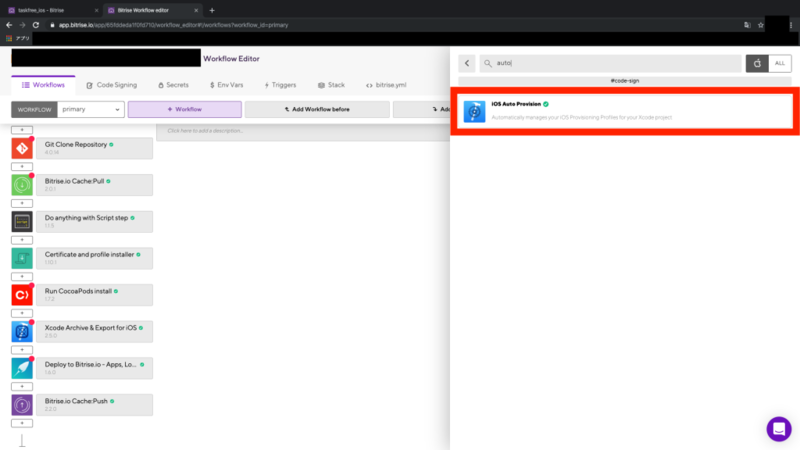Image resolution: width=800 pixels, height=450 pixels.
Task: Close the Bitrise Workflow editor browser tab
Action: (196, 10)
